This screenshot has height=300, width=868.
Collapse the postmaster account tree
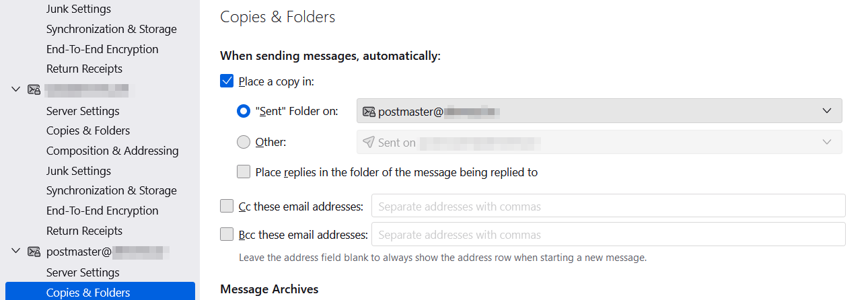tap(16, 252)
